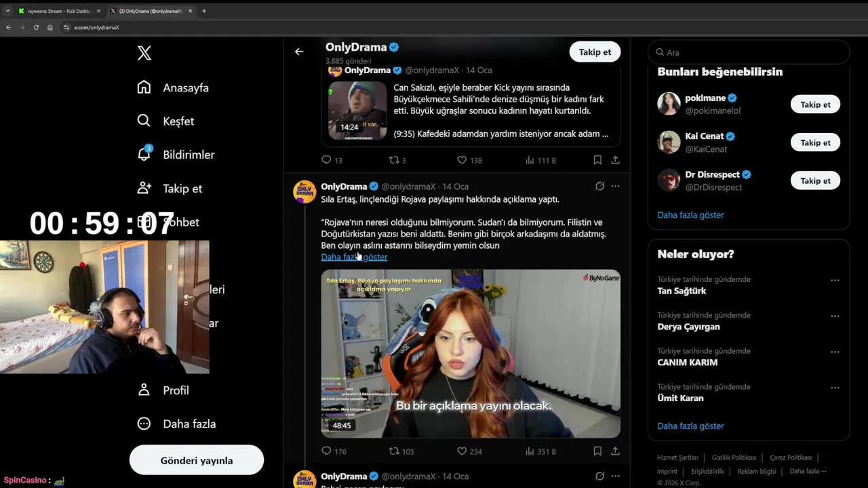The height and width of the screenshot is (488, 868).
Task: Switch to raywenns Stream Kick tab
Action: click(x=58, y=11)
